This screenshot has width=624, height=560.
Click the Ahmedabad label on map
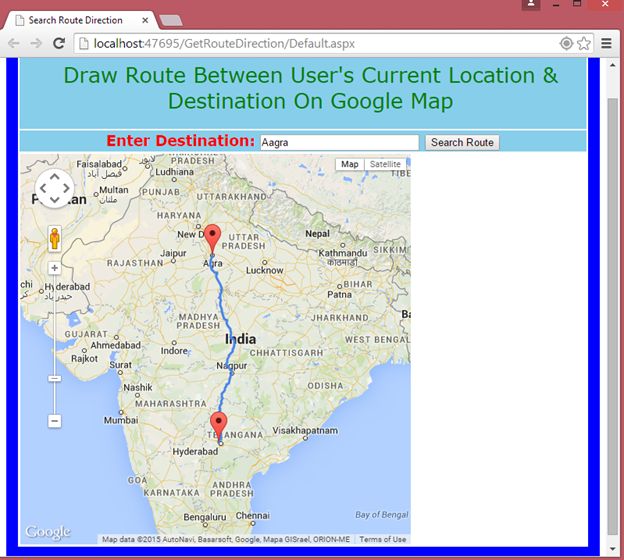point(115,345)
